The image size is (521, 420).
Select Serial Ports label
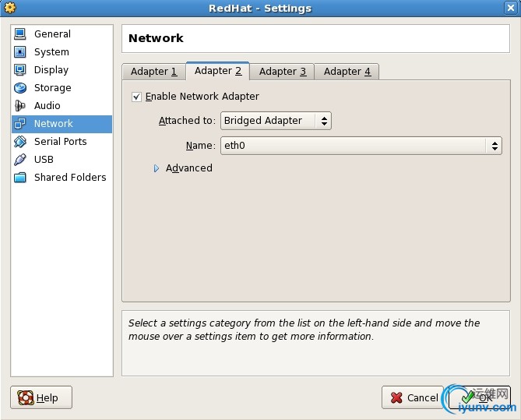point(61,142)
